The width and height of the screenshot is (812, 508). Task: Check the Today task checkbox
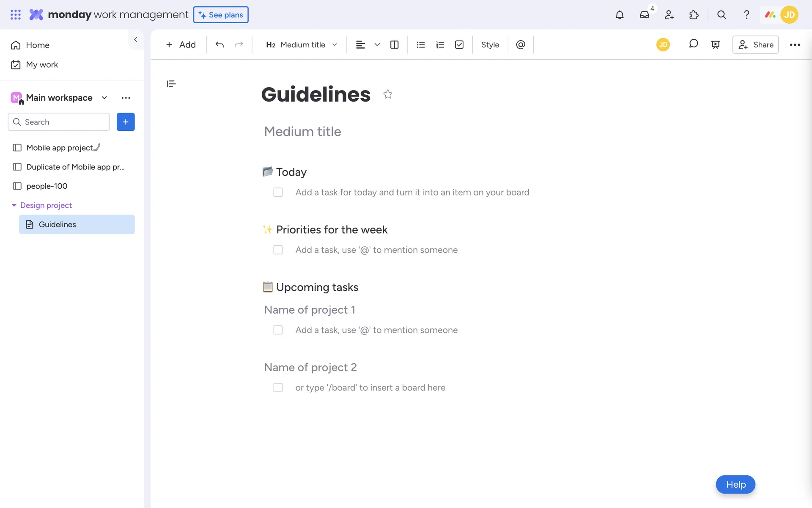(x=278, y=192)
